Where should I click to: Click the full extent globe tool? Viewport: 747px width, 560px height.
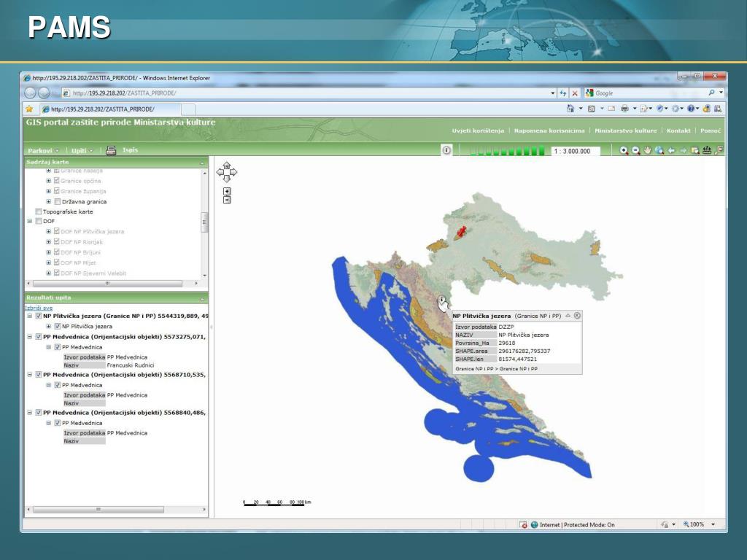pos(659,150)
